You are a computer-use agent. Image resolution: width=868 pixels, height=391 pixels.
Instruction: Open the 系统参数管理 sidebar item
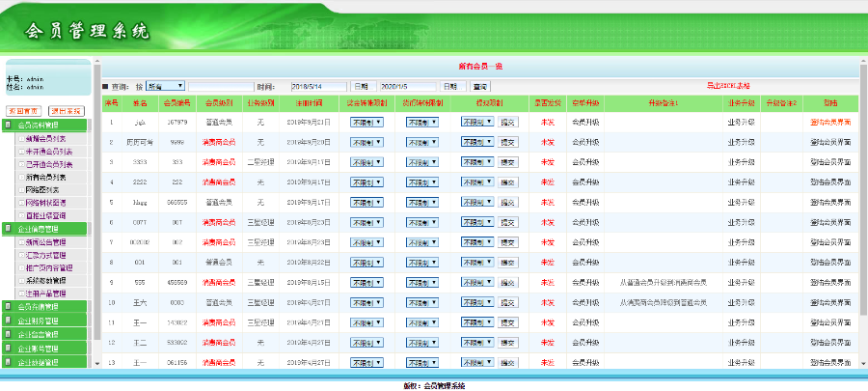pos(45,281)
